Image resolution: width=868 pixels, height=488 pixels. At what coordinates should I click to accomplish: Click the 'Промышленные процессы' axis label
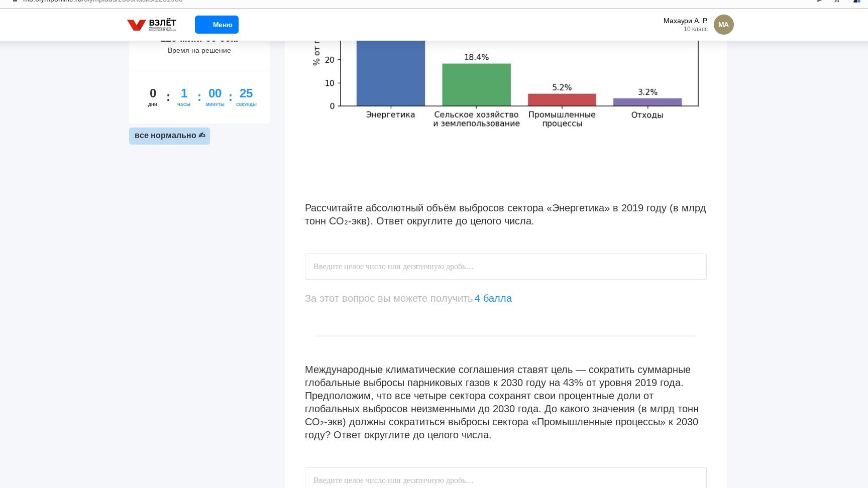point(562,119)
